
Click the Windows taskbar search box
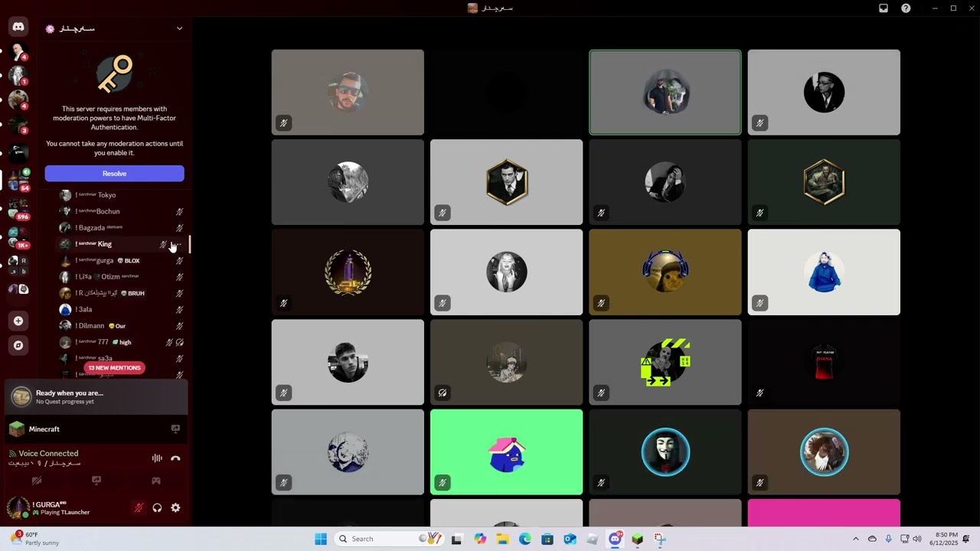click(x=389, y=539)
